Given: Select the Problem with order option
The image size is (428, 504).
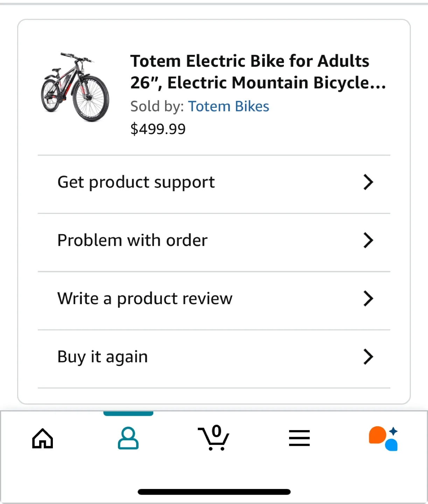Looking at the screenshot, I should (x=132, y=240).
